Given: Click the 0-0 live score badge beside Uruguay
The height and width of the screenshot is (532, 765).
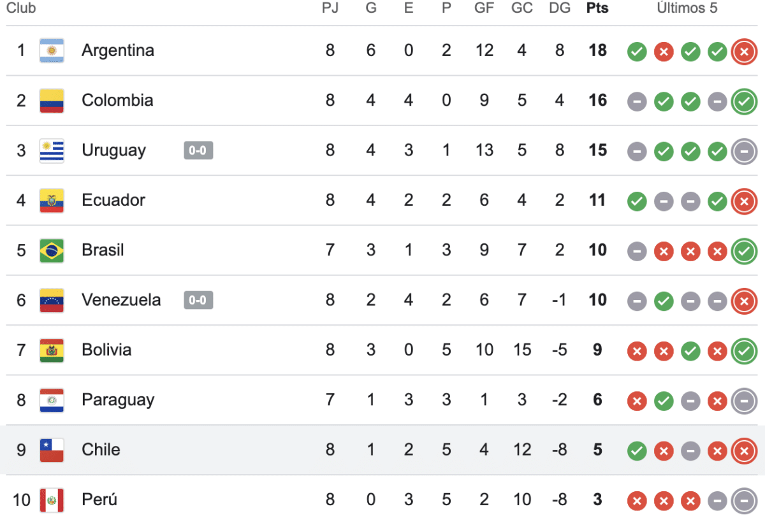Looking at the screenshot, I should (x=198, y=150).
